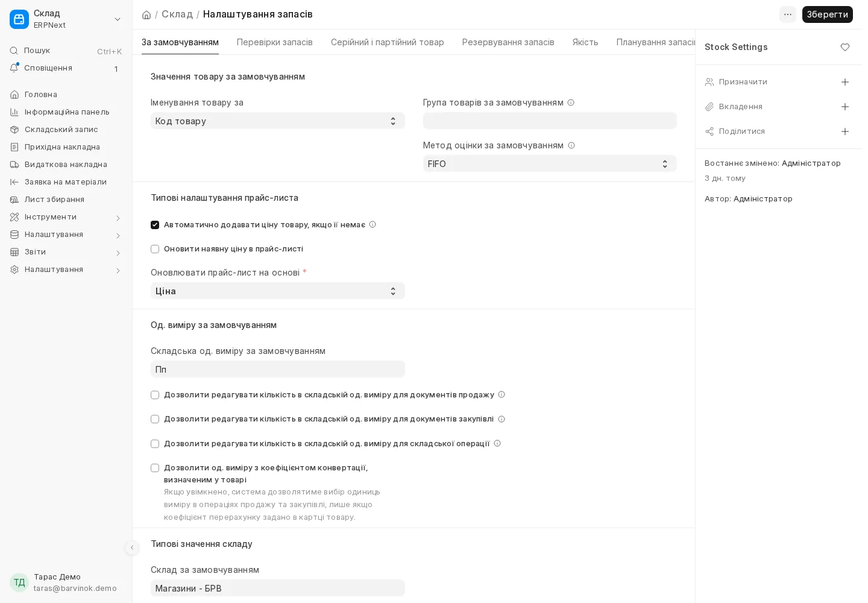Check the quantity-editing checkbox for документів продажу
868x603 pixels.
[x=155, y=395]
